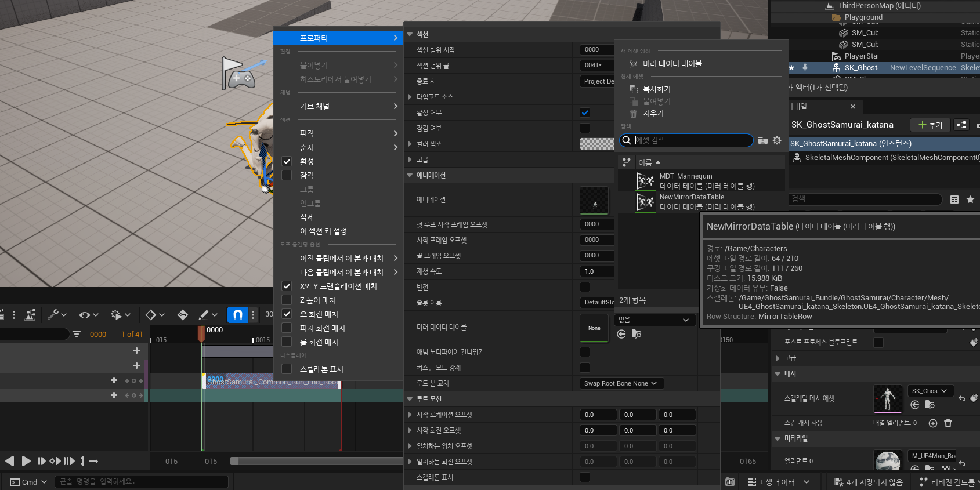The image size is (980, 490).
Task: Toggle the 활성 checkbox in context menu
Action: click(x=287, y=162)
